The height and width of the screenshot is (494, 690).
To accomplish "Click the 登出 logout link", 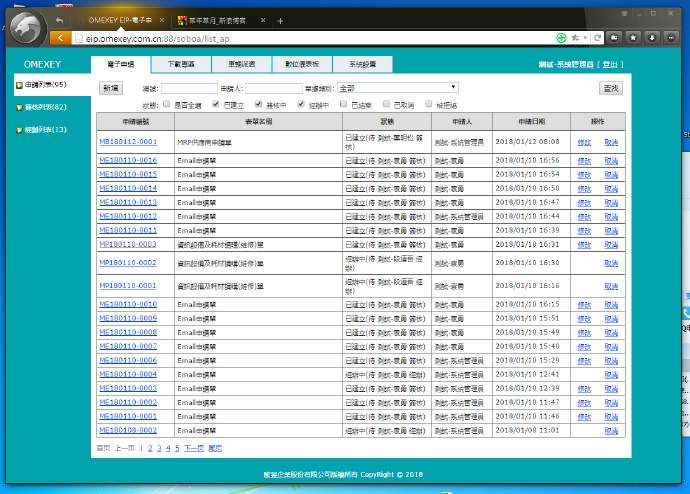I will pyautogui.click(x=610, y=65).
